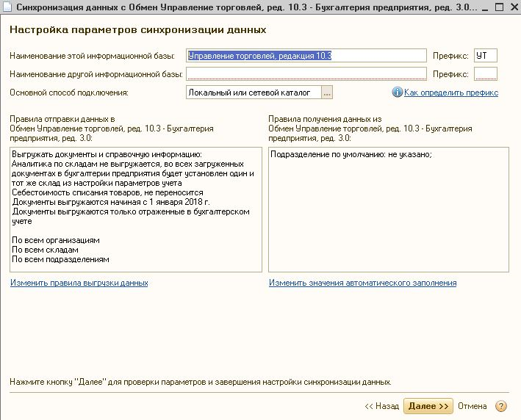Click 'По всем складам' line in sending rules

pos(46,250)
